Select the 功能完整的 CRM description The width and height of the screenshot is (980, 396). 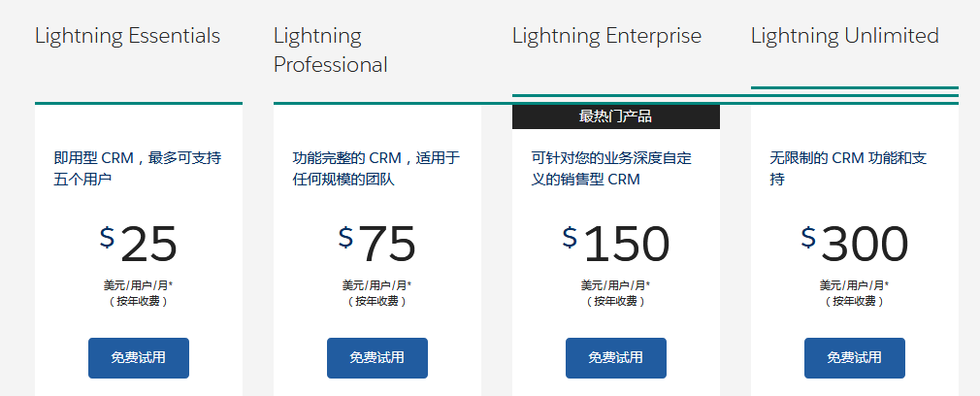[376, 168]
